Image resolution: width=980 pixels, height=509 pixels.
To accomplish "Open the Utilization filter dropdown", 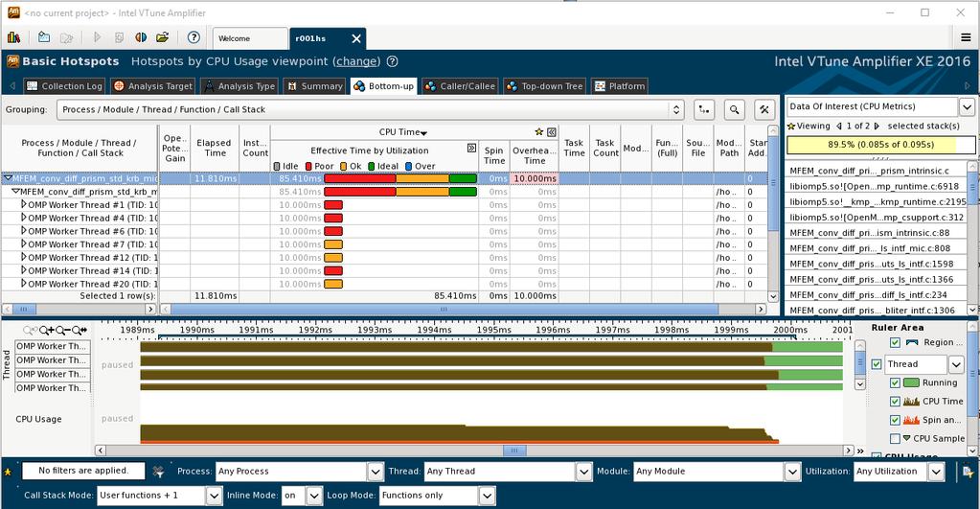I will click(936, 472).
